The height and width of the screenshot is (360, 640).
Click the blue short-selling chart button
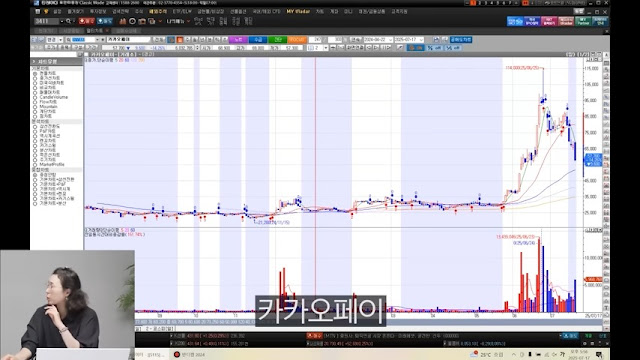point(461,40)
